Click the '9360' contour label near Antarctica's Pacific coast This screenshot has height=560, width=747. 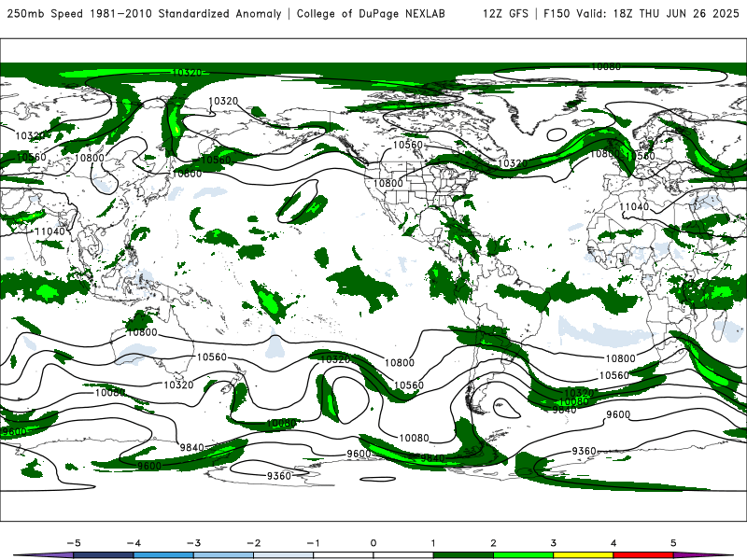279,476
